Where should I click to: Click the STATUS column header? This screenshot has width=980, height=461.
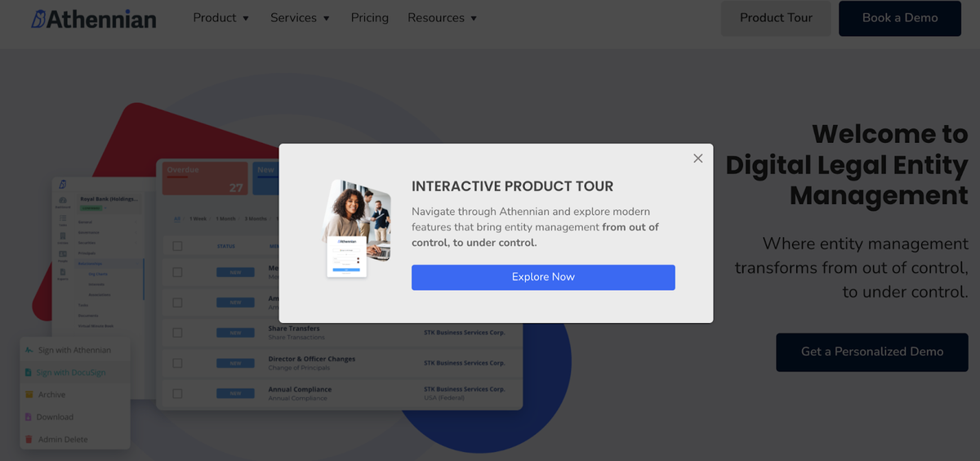point(226,246)
